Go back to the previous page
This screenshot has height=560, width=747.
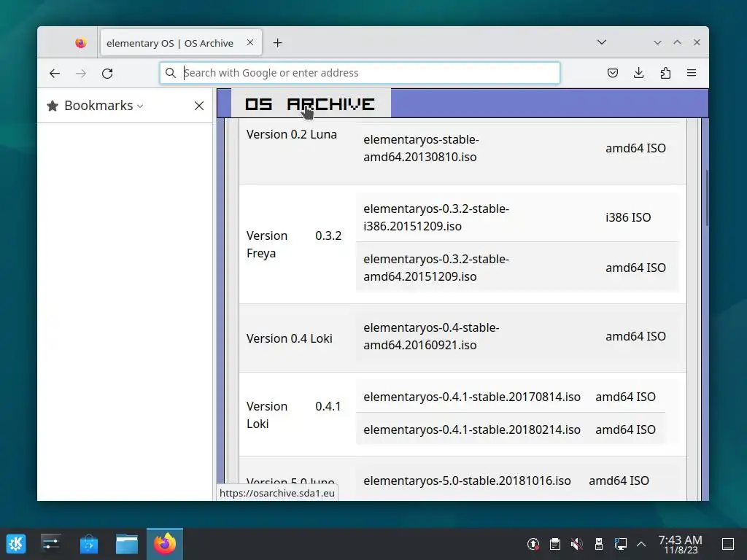(54, 74)
